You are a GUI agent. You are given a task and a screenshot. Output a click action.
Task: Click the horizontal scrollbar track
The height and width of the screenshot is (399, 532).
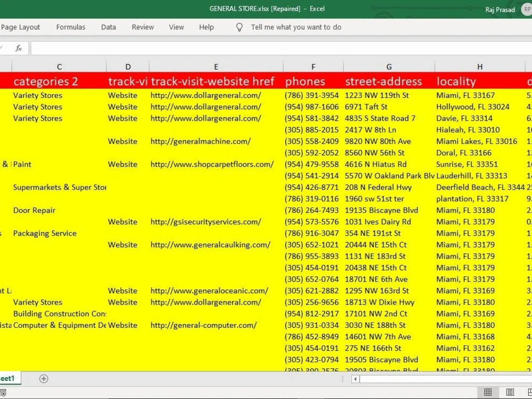(x=445, y=379)
